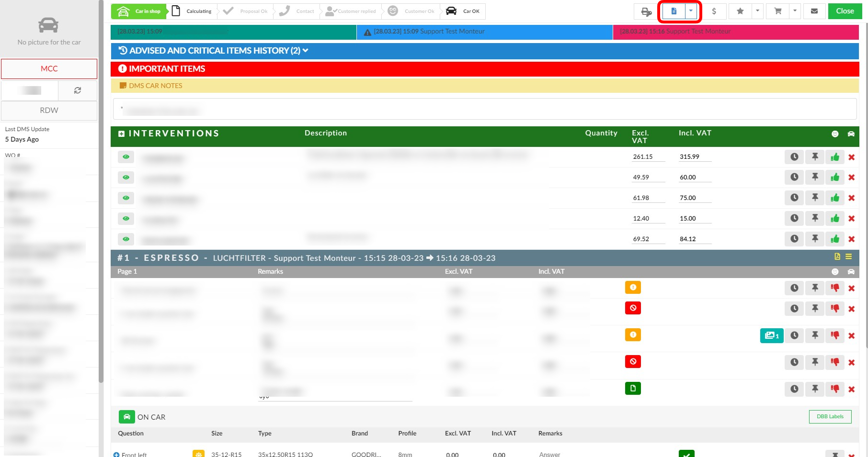Open the photo attachment badge showing 1
The height and width of the screenshot is (457, 868).
(771, 335)
